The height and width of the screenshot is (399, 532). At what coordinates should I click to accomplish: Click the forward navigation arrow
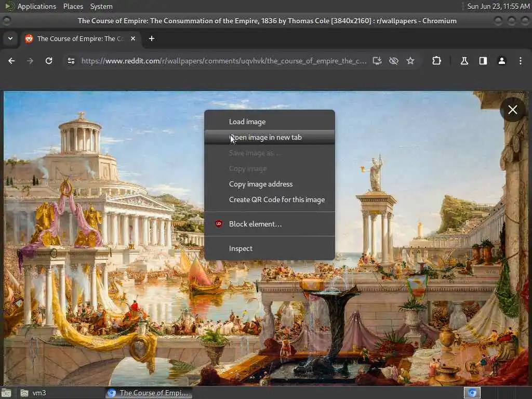pyautogui.click(x=30, y=61)
